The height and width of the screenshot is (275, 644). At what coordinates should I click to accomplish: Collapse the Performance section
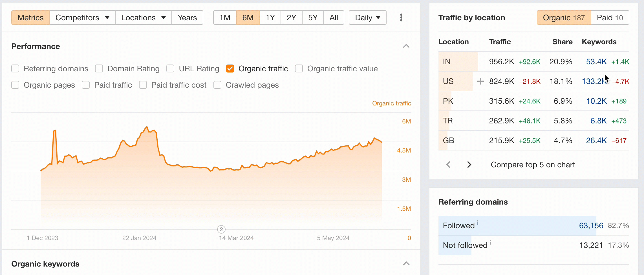click(x=406, y=46)
